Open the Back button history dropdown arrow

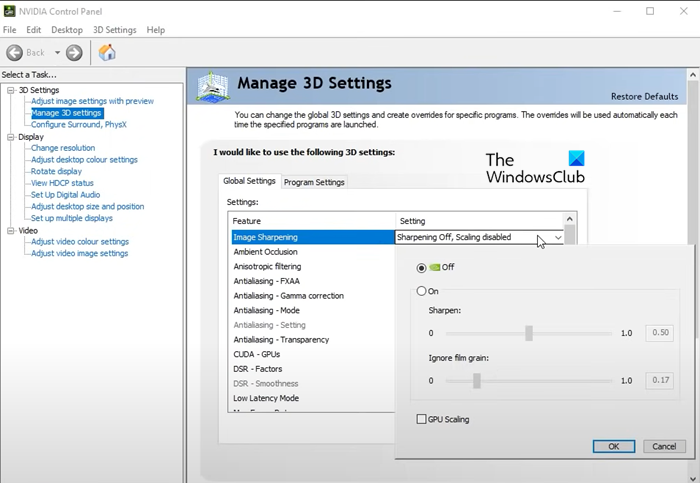57,52
